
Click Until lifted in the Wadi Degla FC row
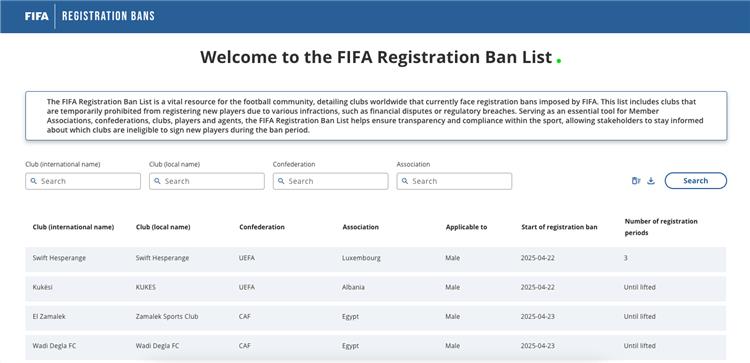640,346
